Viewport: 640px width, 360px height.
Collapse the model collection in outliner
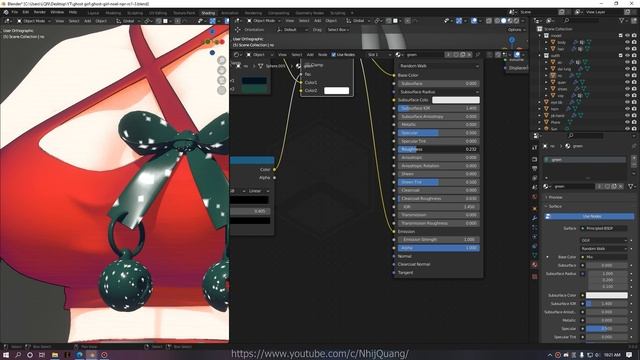pos(540,36)
